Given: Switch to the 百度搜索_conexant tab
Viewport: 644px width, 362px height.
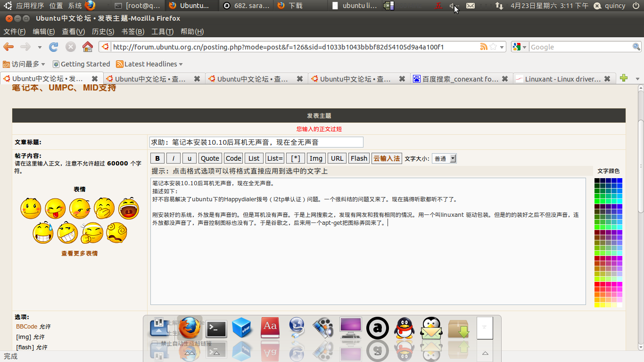Looking at the screenshot, I should click(x=462, y=79).
